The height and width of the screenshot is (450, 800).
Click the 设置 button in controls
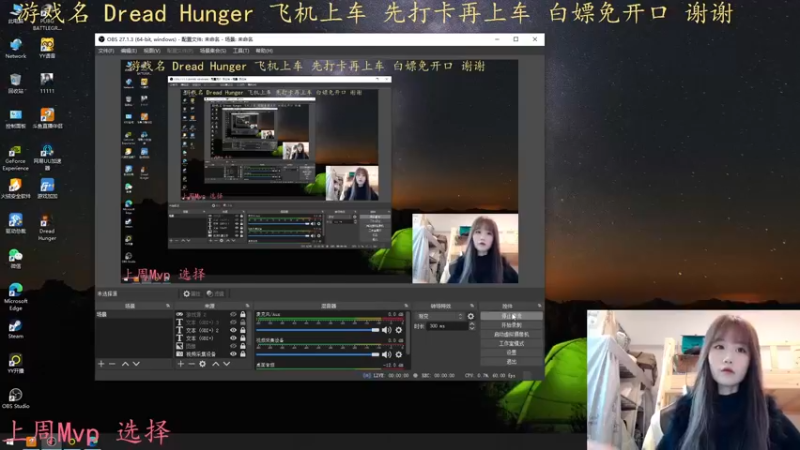pos(511,353)
